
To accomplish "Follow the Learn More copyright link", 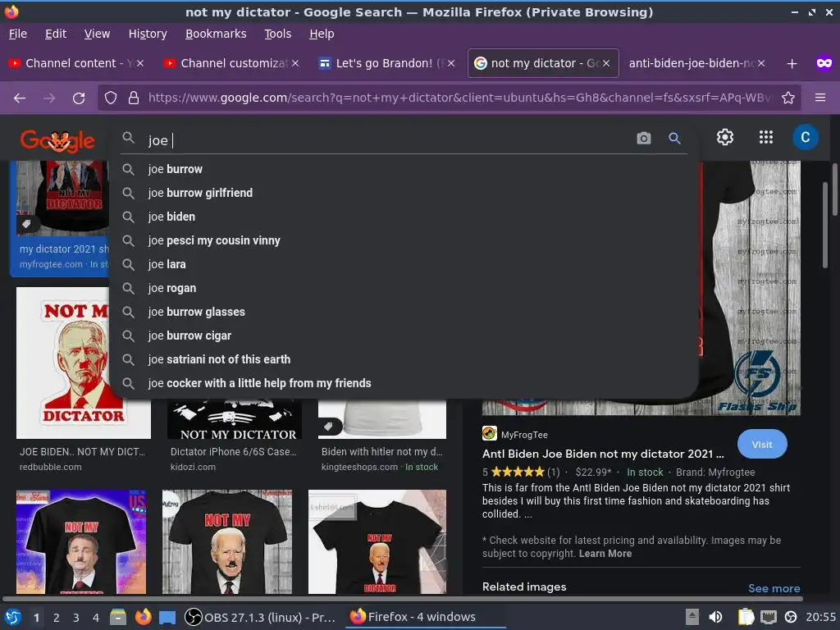I will [x=605, y=554].
